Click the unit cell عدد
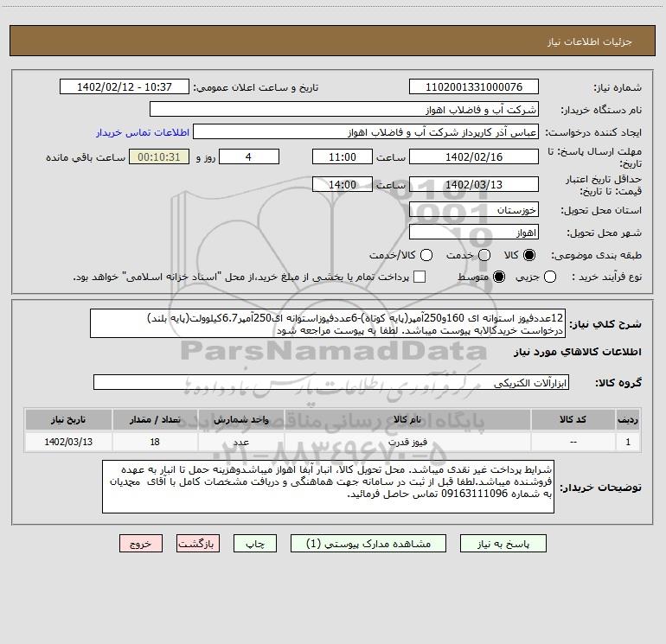 click(240, 442)
